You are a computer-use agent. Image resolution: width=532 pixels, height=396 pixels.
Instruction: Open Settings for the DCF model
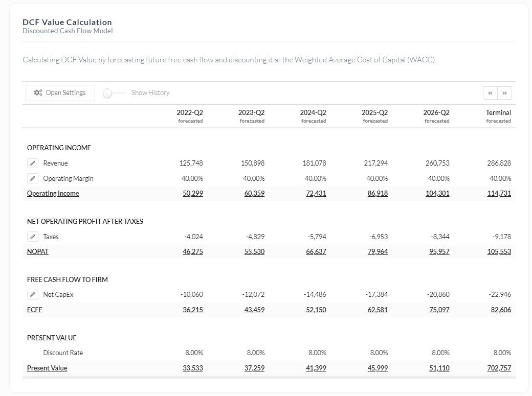(x=60, y=92)
